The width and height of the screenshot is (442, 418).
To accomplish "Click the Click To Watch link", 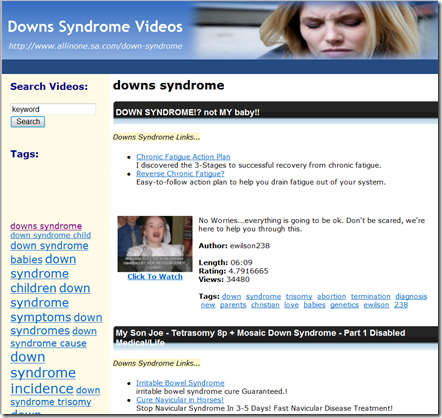I will 155,277.
